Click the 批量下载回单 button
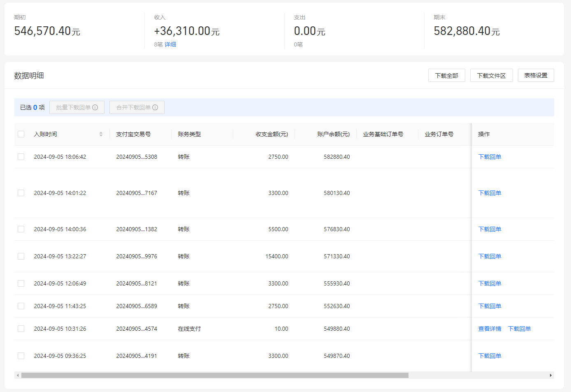The width and height of the screenshot is (571, 392). 77,107
